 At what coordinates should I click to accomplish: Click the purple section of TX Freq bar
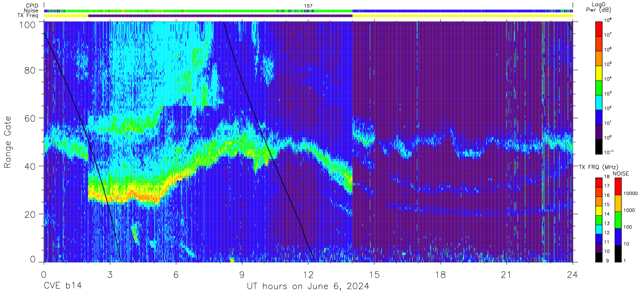[x=220, y=16]
